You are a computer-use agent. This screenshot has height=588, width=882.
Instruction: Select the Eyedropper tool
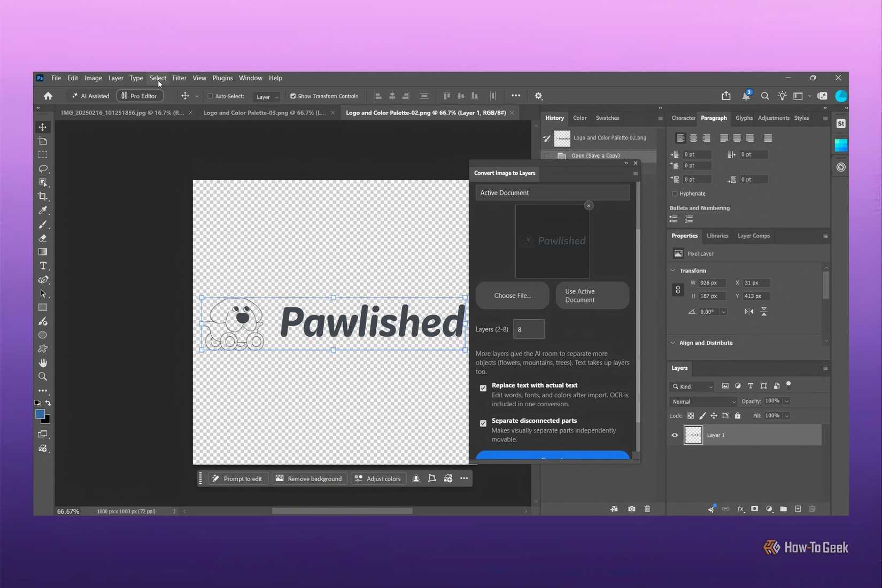pyautogui.click(x=43, y=211)
